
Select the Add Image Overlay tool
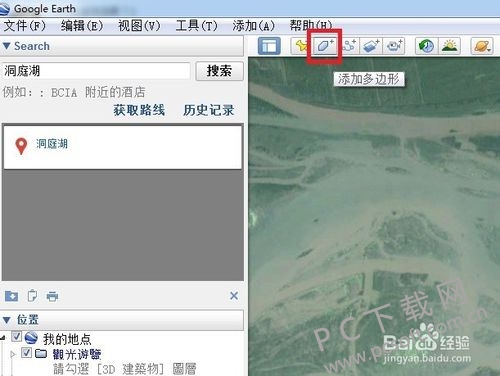tap(371, 46)
